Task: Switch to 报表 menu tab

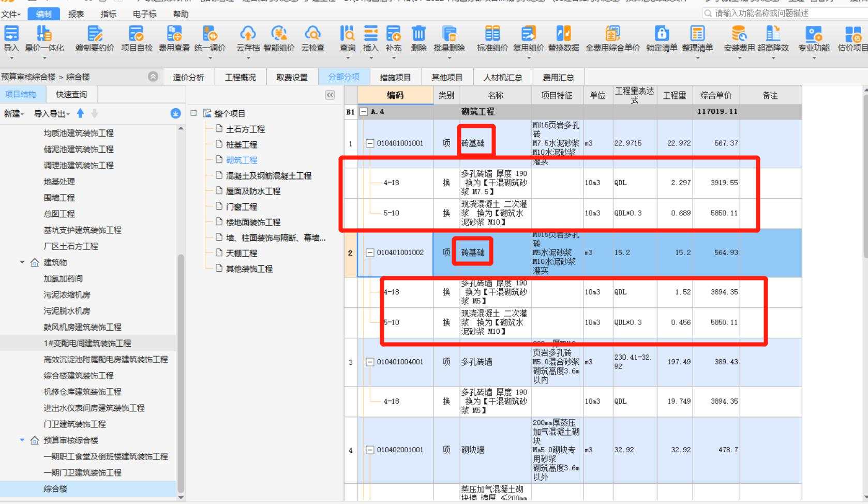Action: click(76, 14)
